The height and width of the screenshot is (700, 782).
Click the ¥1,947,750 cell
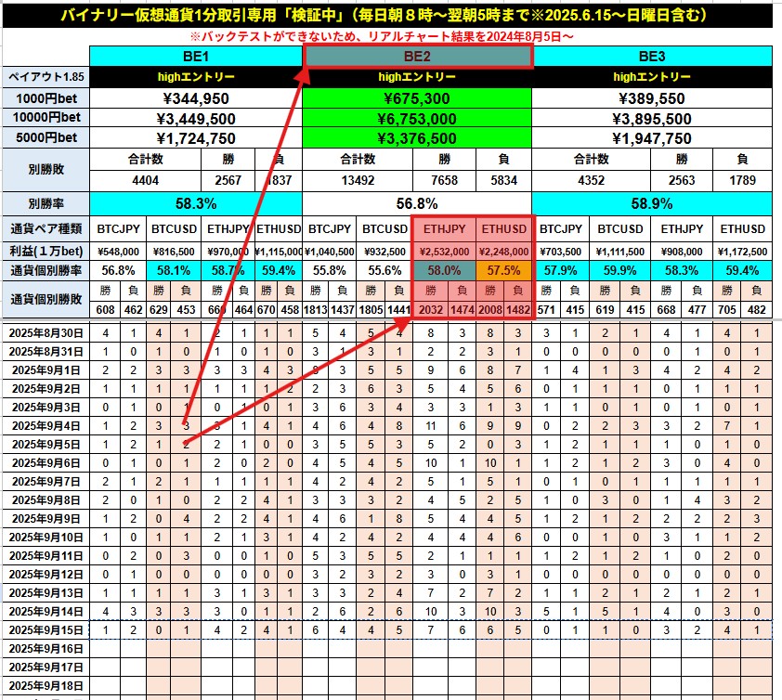[652, 138]
